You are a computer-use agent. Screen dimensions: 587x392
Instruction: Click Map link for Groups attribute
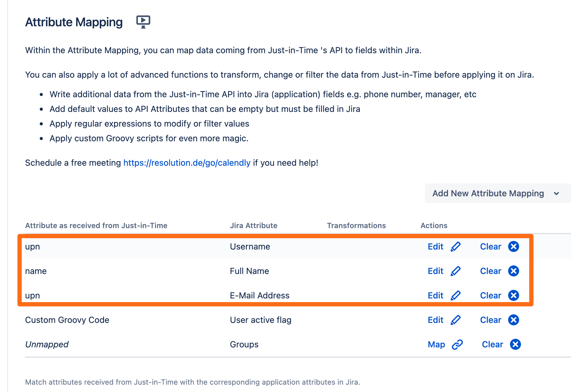(x=436, y=344)
